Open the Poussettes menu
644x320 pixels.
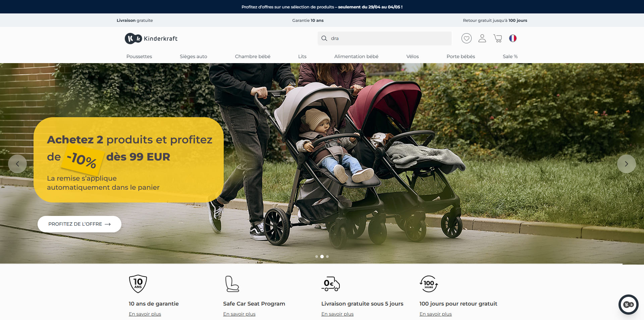[x=139, y=56]
